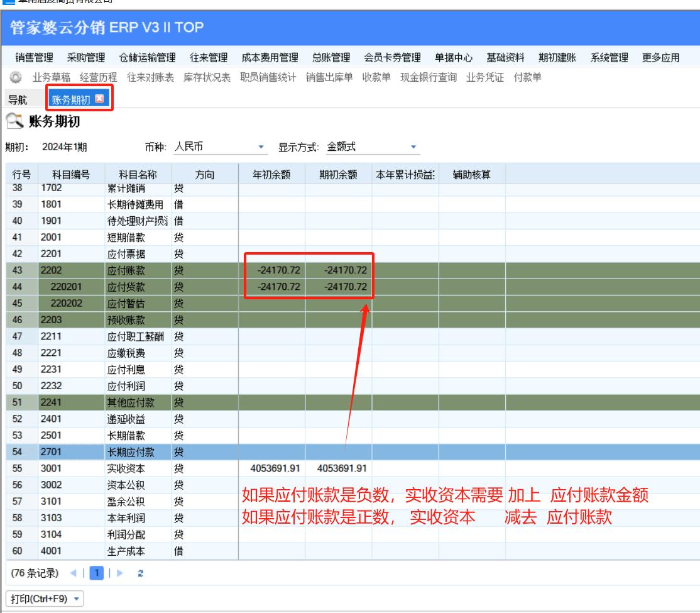700x613 pixels.
Task: Click the refresh icon in pager
Action: (x=140, y=573)
